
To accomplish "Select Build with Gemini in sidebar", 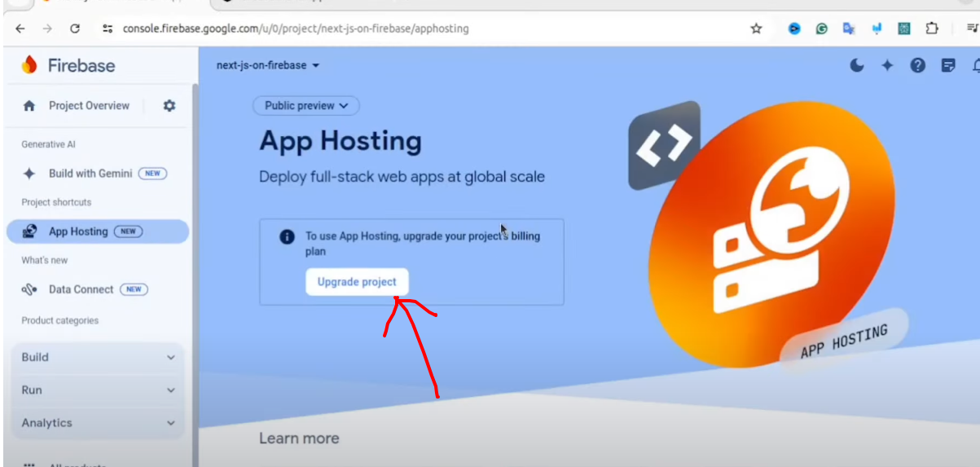I will [x=98, y=174].
